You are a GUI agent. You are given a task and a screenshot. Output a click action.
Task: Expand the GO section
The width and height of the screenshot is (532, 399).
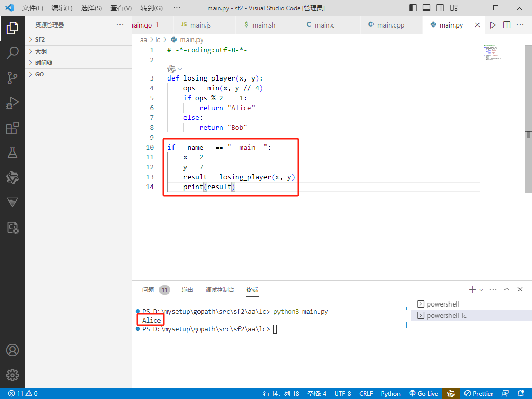pyautogui.click(x=78, y=74)
